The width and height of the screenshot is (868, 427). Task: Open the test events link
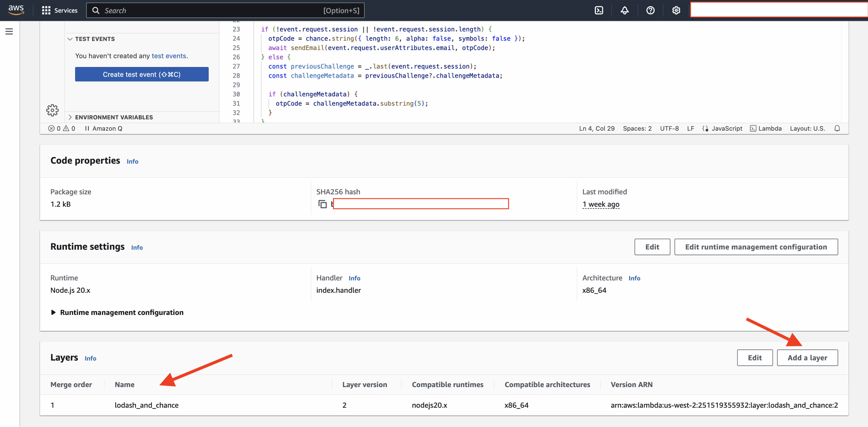[x=169, y=56]
